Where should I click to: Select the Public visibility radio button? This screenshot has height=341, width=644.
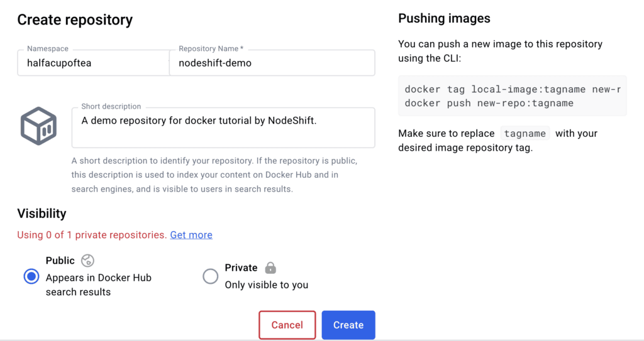[x=31, y=276]
